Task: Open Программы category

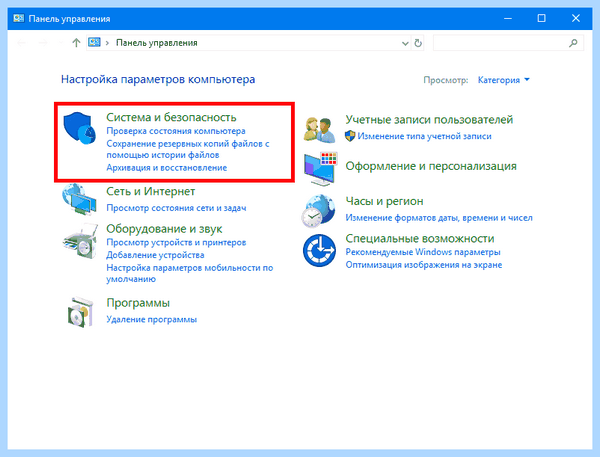Action: coord(138,303)
